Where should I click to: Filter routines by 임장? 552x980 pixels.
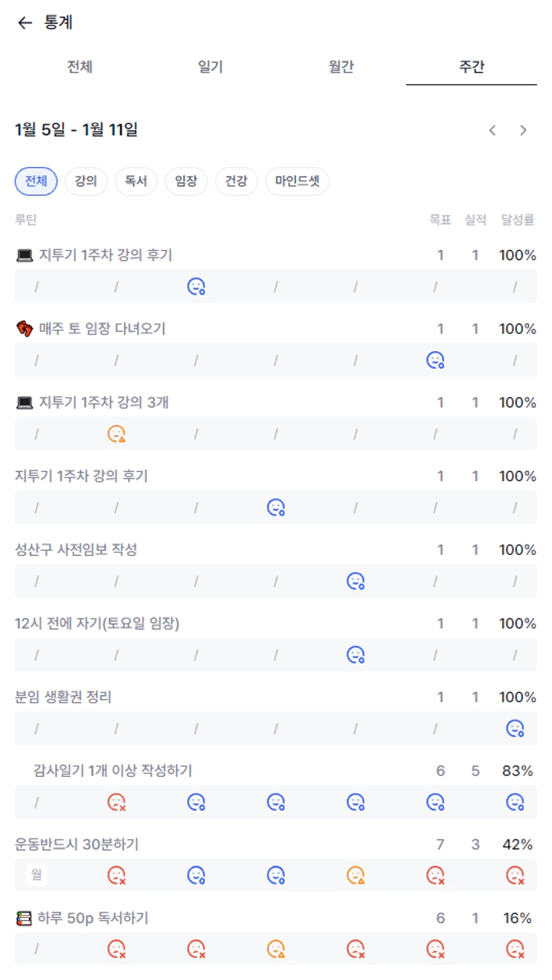[x=186, y=181]
